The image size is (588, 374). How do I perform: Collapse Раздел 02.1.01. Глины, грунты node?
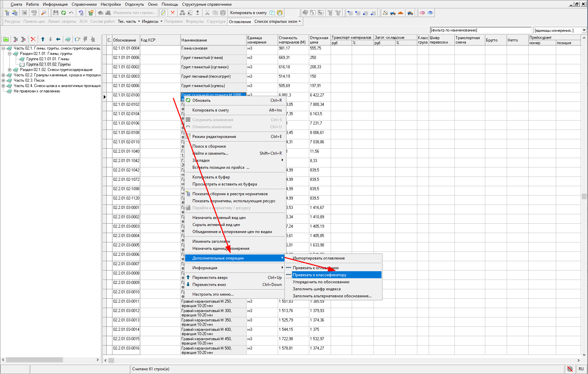pos(10,54)
